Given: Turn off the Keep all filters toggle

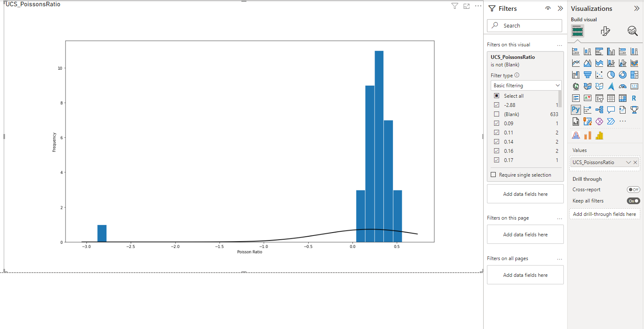Looking at the screenshot, I should pyautogui.click(x=634, y=201).
